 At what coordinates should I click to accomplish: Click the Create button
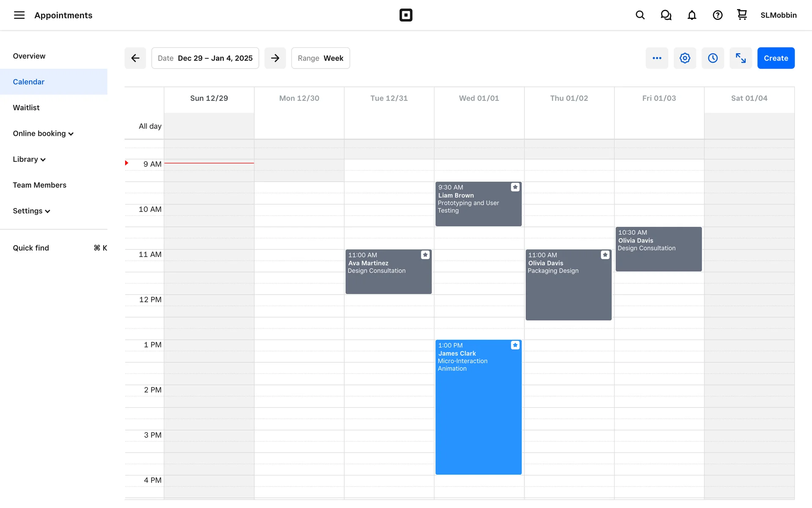tap(776, 58)
